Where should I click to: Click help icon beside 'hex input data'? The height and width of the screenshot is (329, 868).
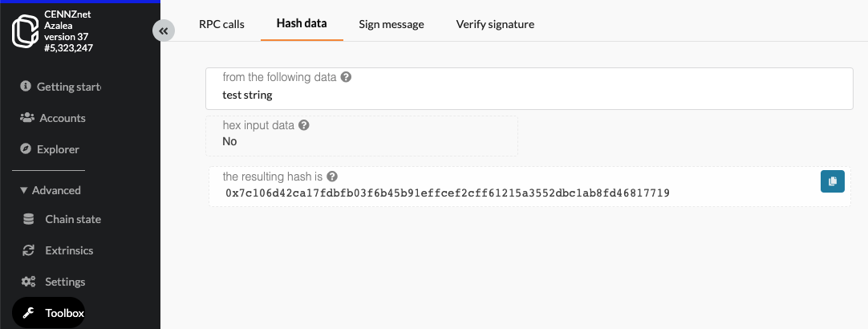point(304,125)
